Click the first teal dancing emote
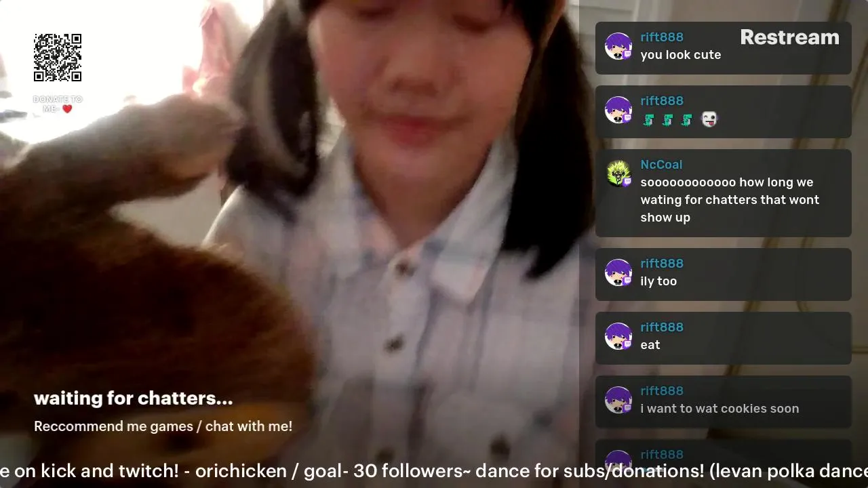The image size is (868, 488). 649,119
